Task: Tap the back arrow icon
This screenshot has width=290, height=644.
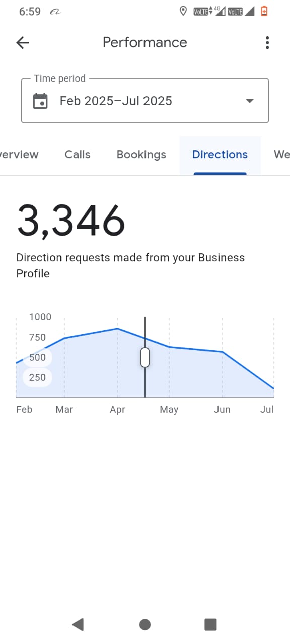Action: click(23, 43)
